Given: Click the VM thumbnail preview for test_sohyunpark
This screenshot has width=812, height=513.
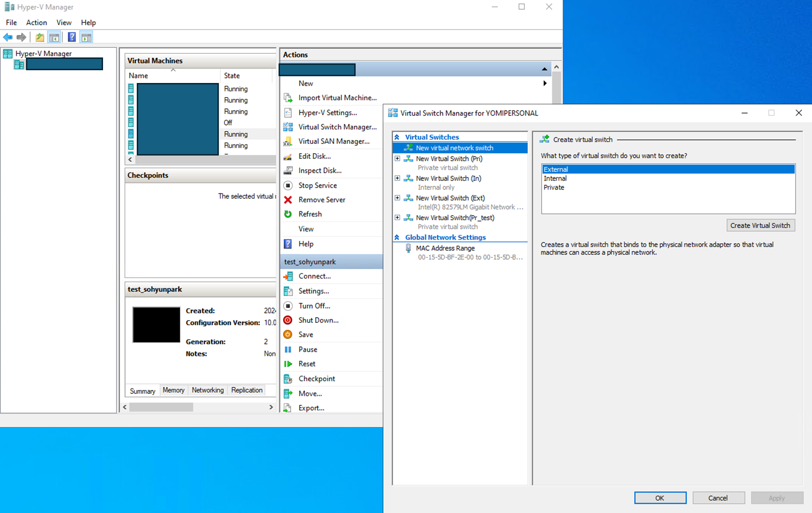Looking at the screenshot, I should [156, 325].
